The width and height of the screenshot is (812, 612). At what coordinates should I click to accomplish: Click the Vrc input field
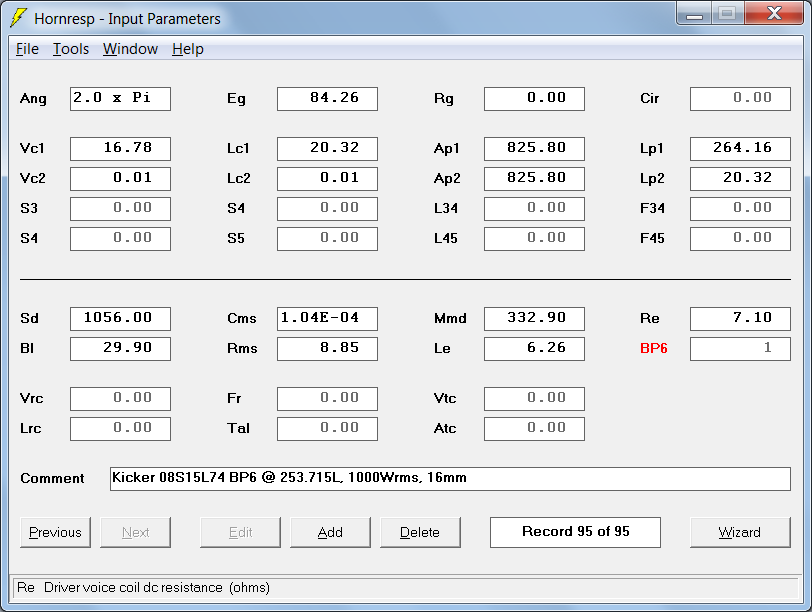point(120,399)
